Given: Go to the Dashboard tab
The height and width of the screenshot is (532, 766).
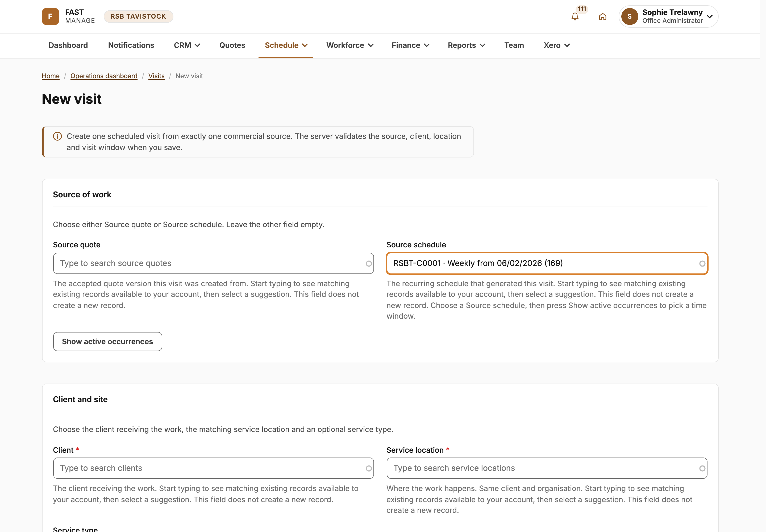Looking at the screenshot, I should (68, 45).
